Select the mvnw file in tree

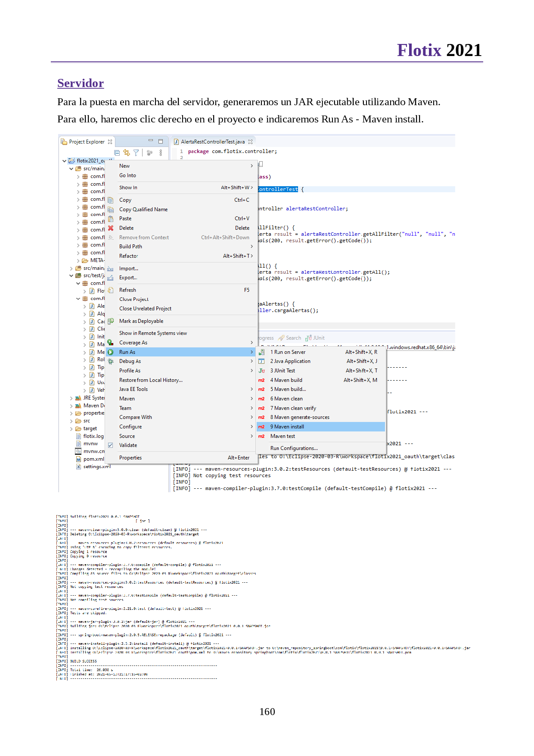coord(87,444)
